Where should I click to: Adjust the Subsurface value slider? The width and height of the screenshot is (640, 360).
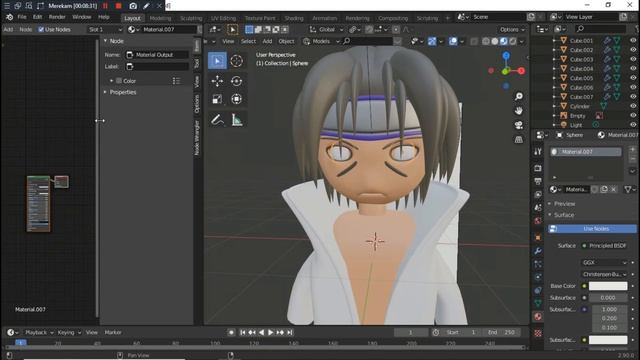(x=608, y=298)
